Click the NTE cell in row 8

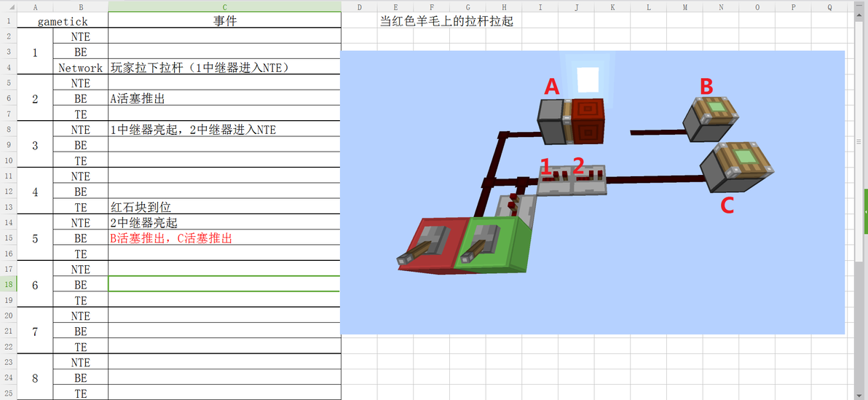point(81,130)
